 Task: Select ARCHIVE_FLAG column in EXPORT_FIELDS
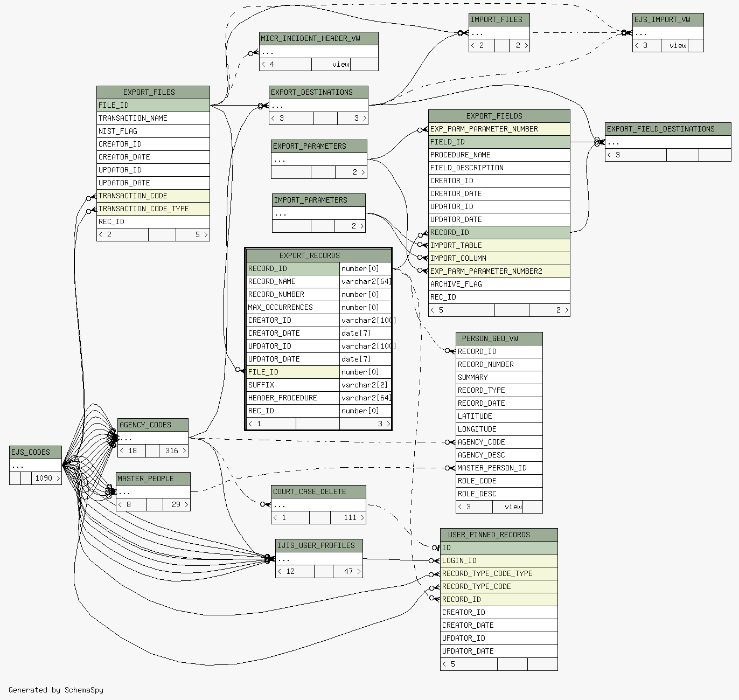(x=499, y=284)
